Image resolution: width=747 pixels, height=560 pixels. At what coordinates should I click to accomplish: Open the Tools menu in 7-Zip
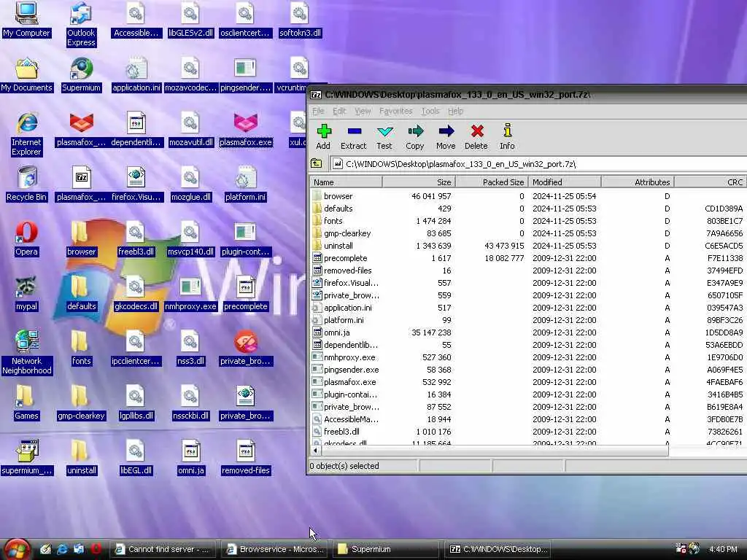click(x=430, y=111)
